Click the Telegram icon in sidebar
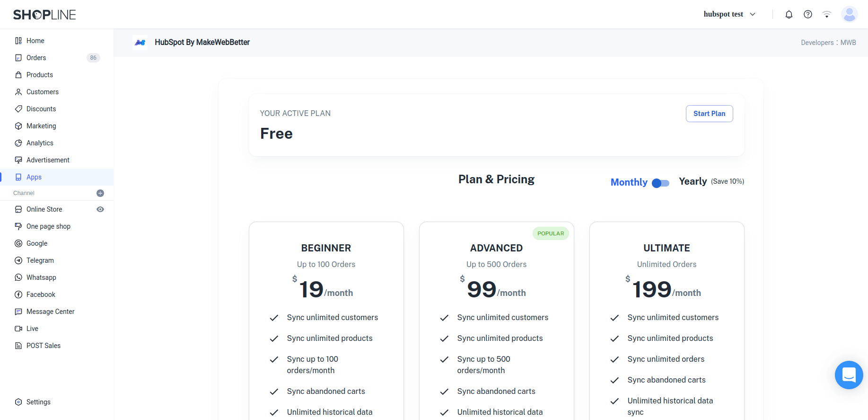 (x=18, y=260)
